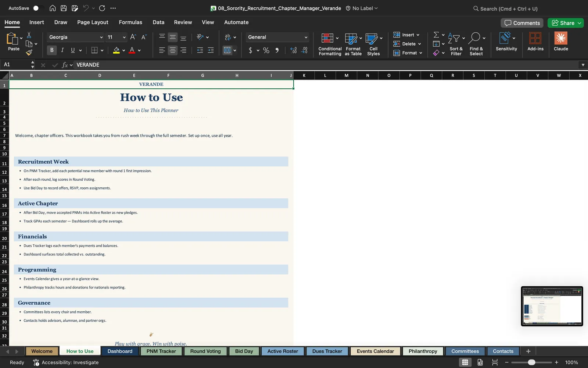The height and width of the screenshot is (368, 588).
Task: Toggle the AutoSave switch
Action: 38,8
